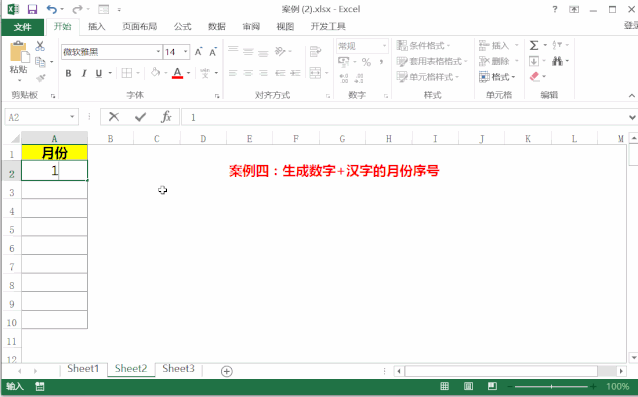Click the Paste clipboard icon
The width and height of the screenshot is (638, 397).
click(x=19, y=52)
